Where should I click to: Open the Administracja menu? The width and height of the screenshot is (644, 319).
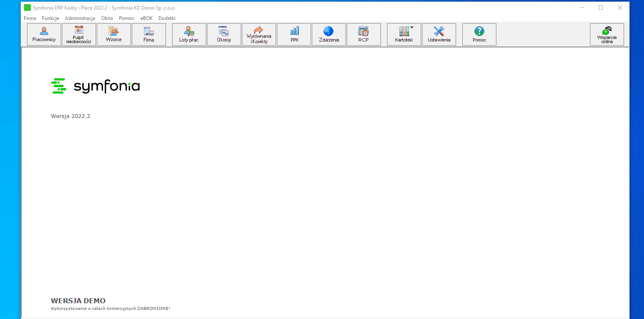tap(80, 18)
